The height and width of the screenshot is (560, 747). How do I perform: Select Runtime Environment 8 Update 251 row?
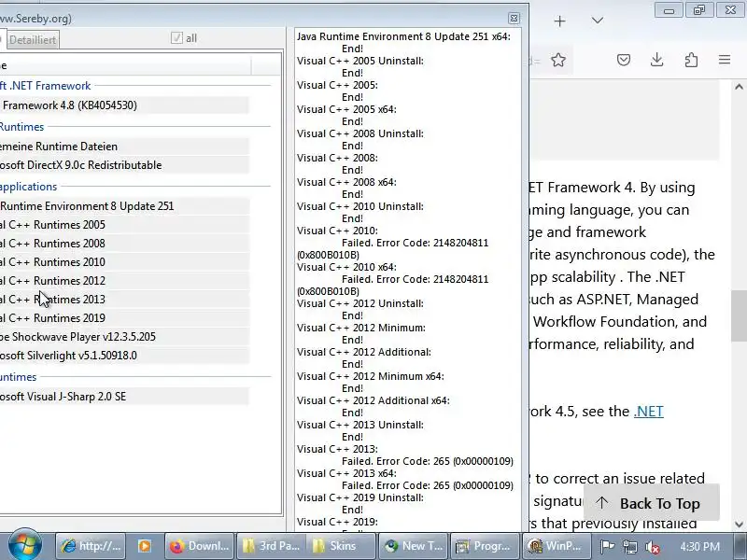(124, 206)
